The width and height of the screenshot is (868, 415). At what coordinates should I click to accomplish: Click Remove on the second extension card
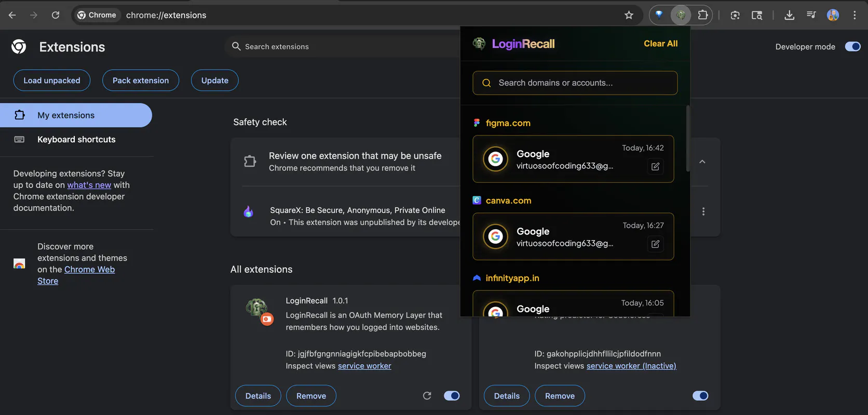560,396
